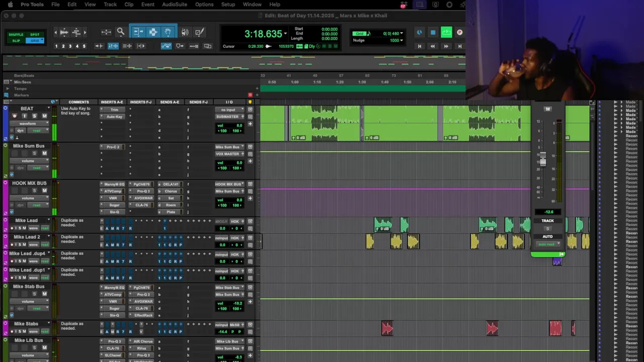
Task: Toggle Link Timeline and Edit Selection icon
Action: pos(113,46)
